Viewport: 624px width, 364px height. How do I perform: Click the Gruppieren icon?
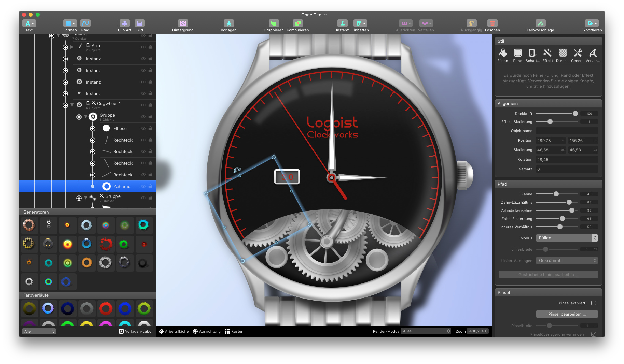coord(273,24)
